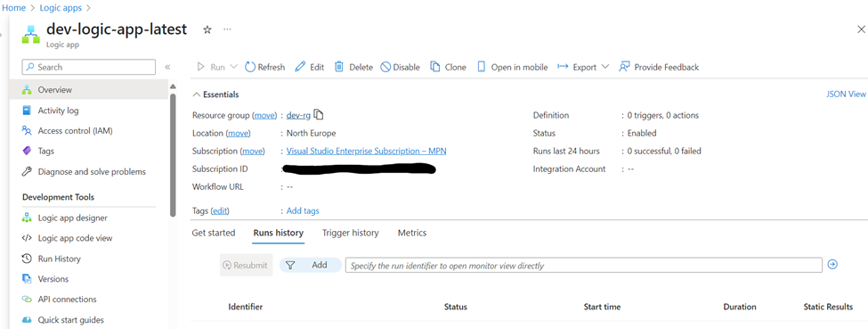Click the Export arrow icon
This screenshot has width=868, height=329.
coord(563,67)
